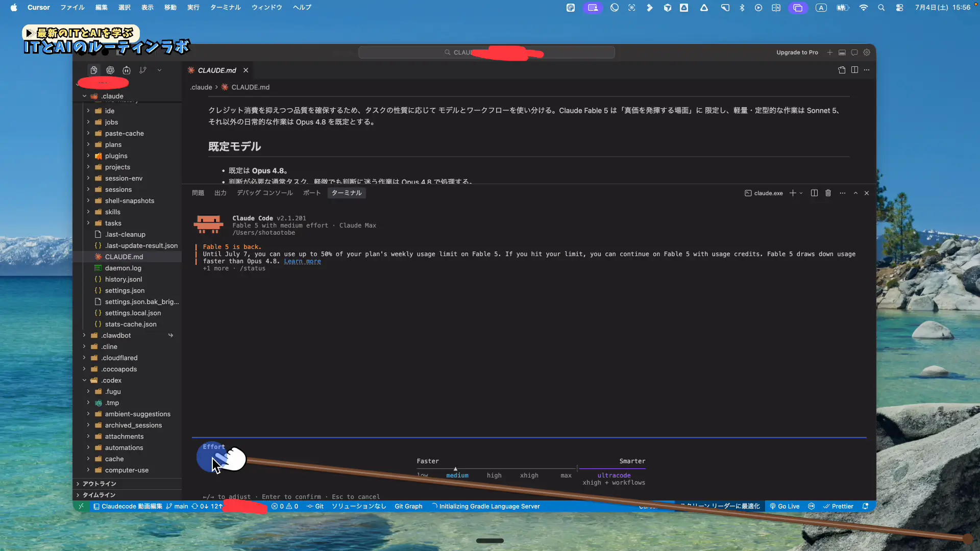Click the open changes icon in editor toolbar

(x=842, y=70)
